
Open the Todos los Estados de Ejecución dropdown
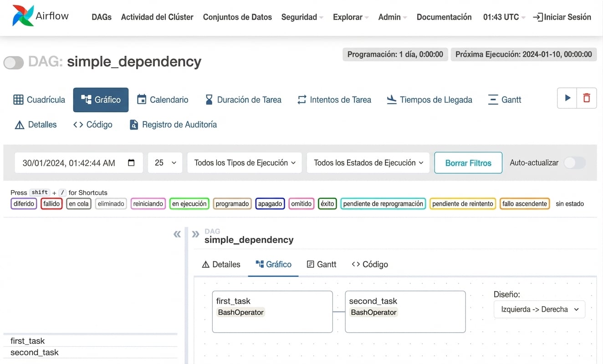(368, 162)
